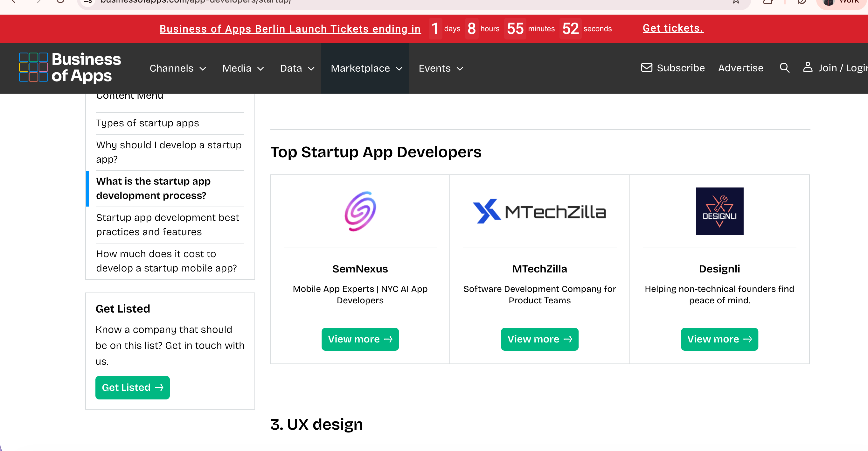Click the Top Startup App Developers heading
868x451 pixels.
pos(376,152)
